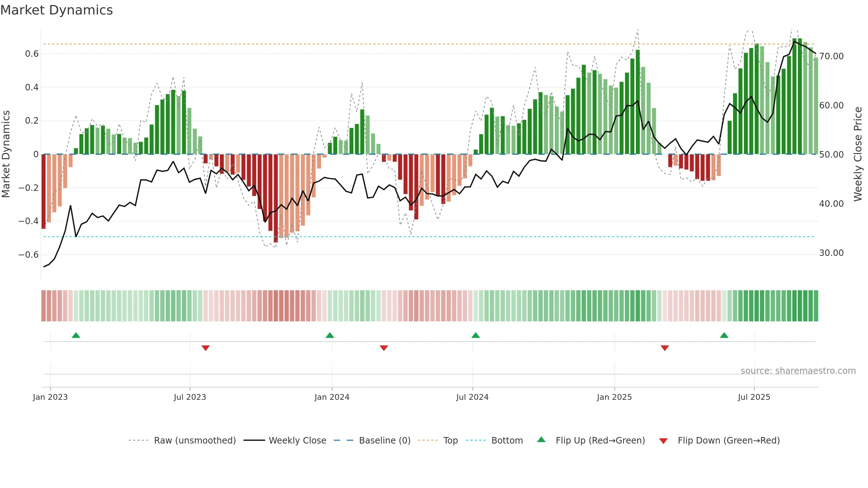Click the Weekly Close Price right axis title
This screenshot has height=488, width=868.
coord(858,154)
